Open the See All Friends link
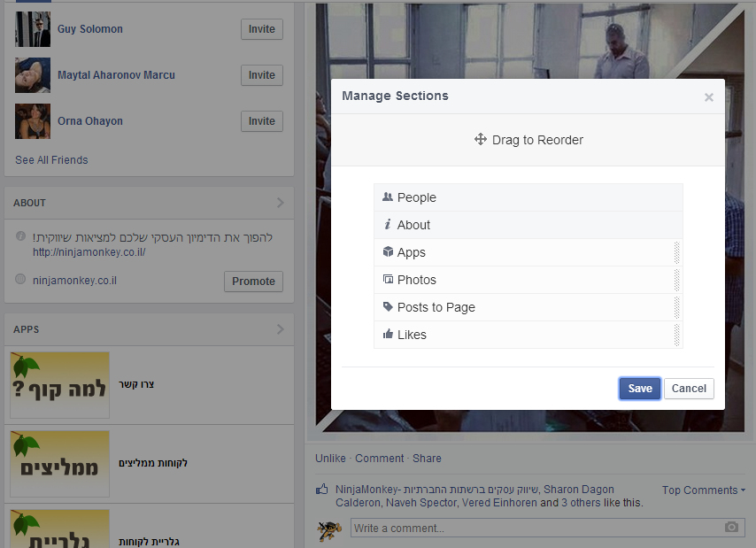Screen dimensions: 756x548 click(x=51, y=160)
